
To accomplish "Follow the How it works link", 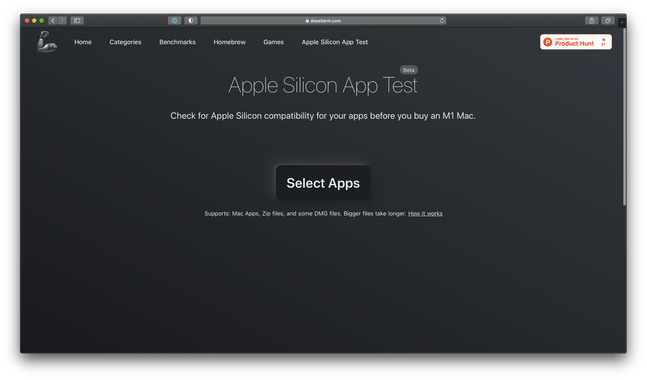I will point(425,213).
